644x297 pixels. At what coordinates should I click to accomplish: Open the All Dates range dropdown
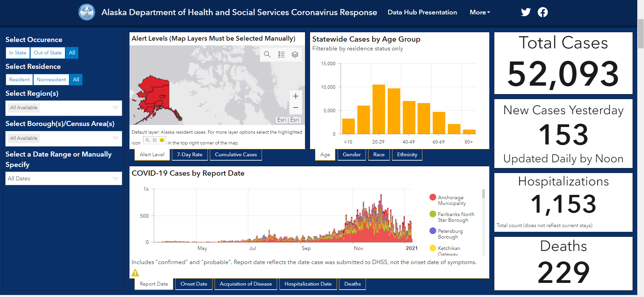[64, 178]
